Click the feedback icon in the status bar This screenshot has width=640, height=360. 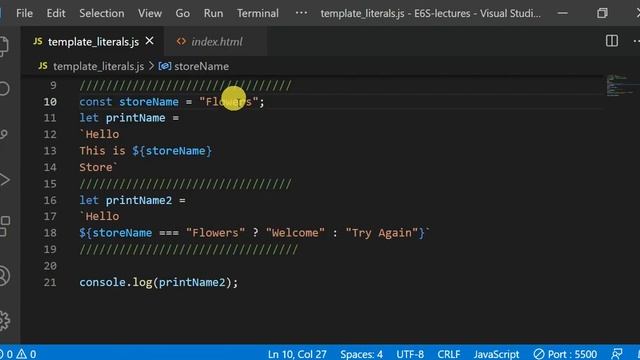pos(617,354)
